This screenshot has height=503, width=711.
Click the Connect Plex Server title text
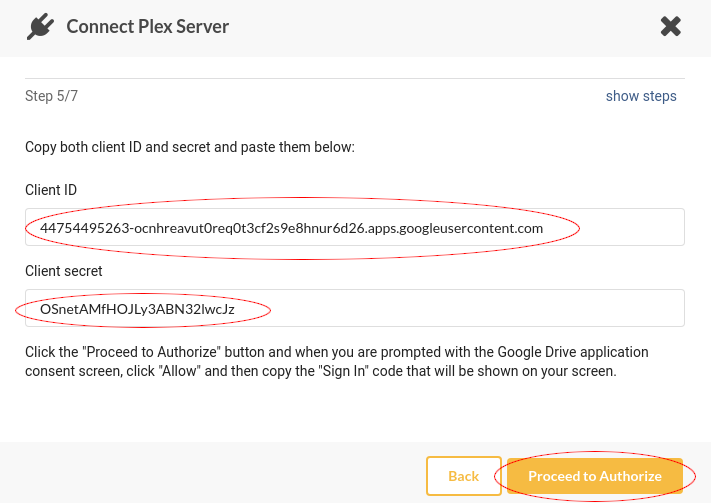pos(147,26)
